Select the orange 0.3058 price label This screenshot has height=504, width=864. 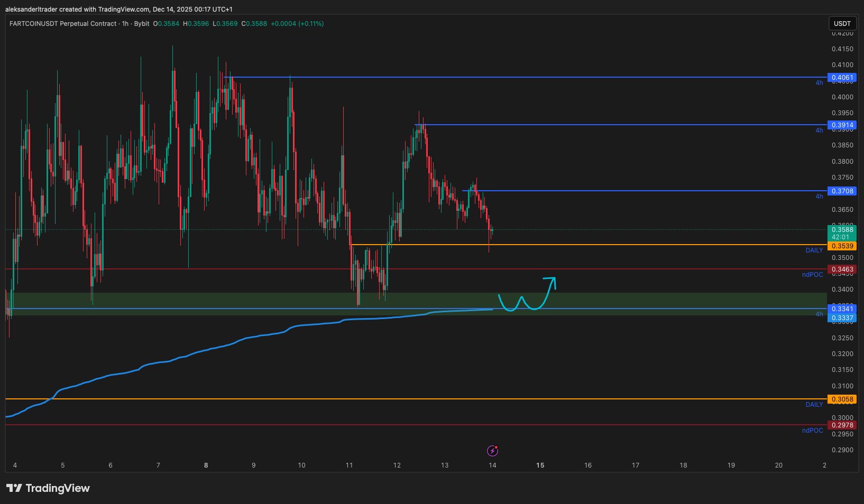click(842, 399)
